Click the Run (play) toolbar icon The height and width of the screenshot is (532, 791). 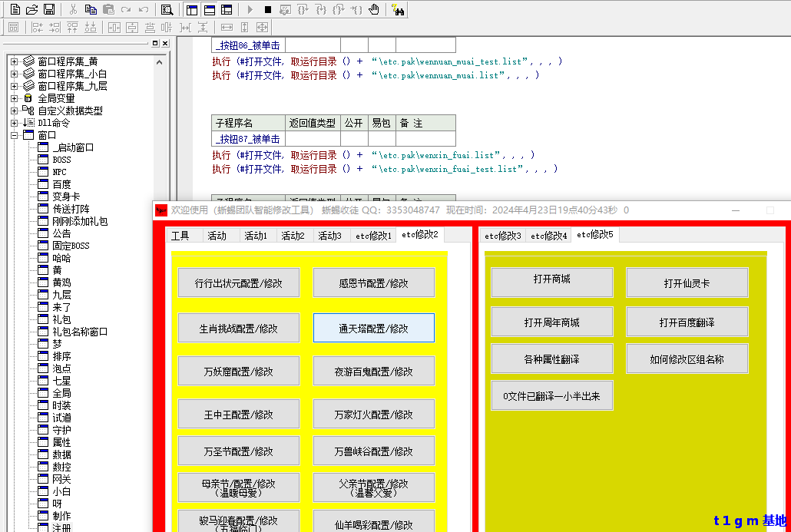point(250,10)
